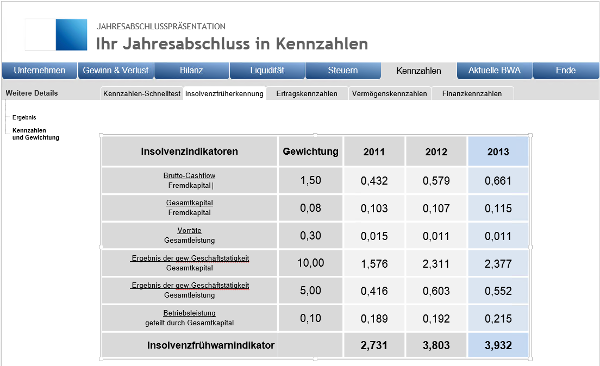Open the Bilanz tab

click(191, 70)
